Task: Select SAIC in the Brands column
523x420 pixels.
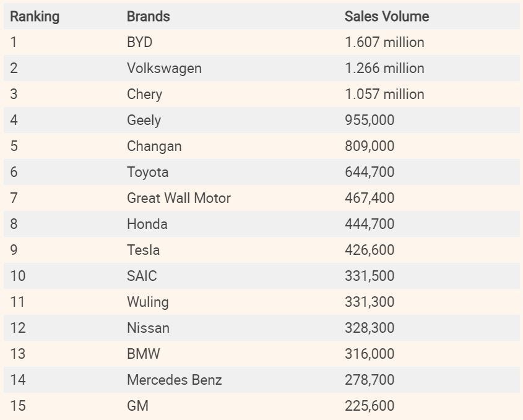Action: point(142,276)
